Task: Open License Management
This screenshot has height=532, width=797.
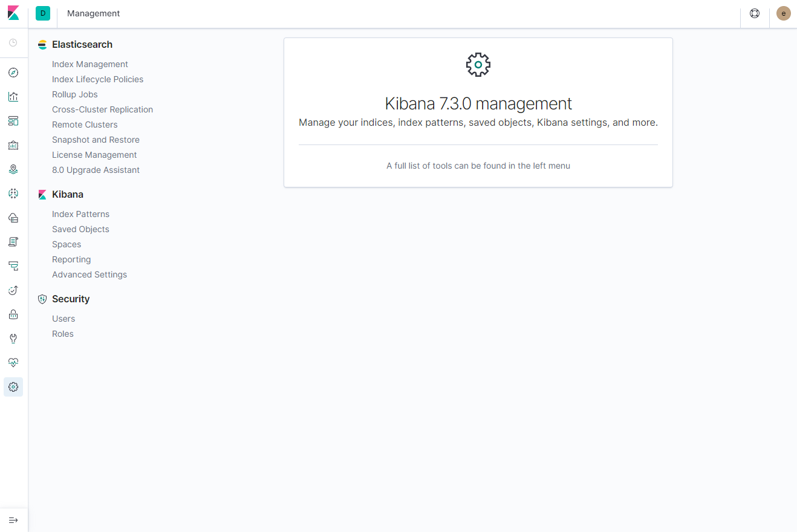Action: tap(94, 155)
